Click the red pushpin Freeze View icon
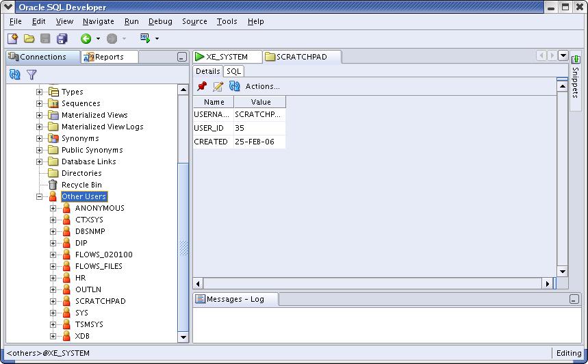This screenshot has width=588, height=364. (x=202, y=86)
